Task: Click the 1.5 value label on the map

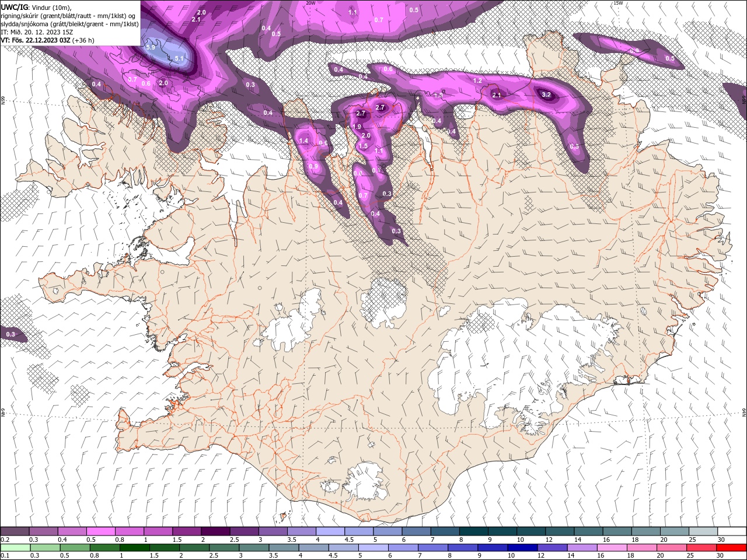Action: (362, 146)
